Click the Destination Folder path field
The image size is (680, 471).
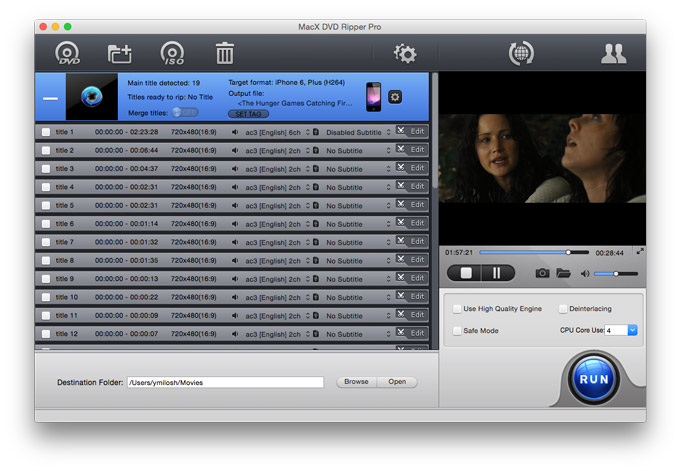[x=225, y=382]
